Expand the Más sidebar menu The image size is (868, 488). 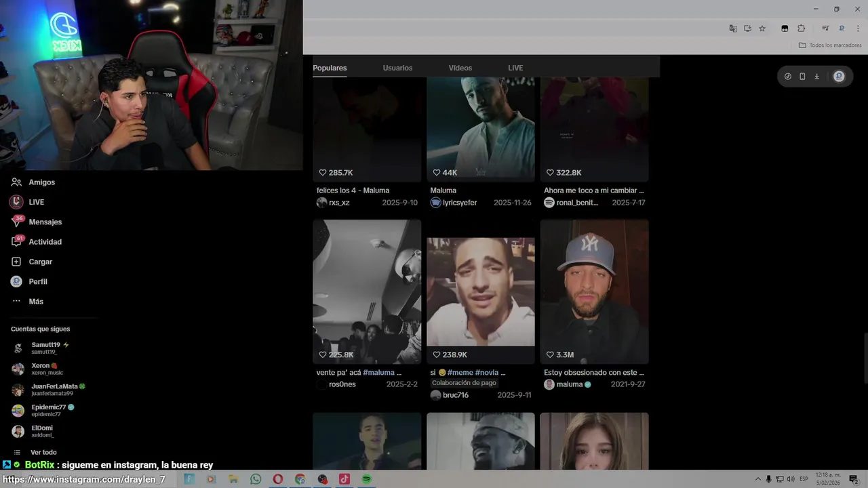point(27,302)
